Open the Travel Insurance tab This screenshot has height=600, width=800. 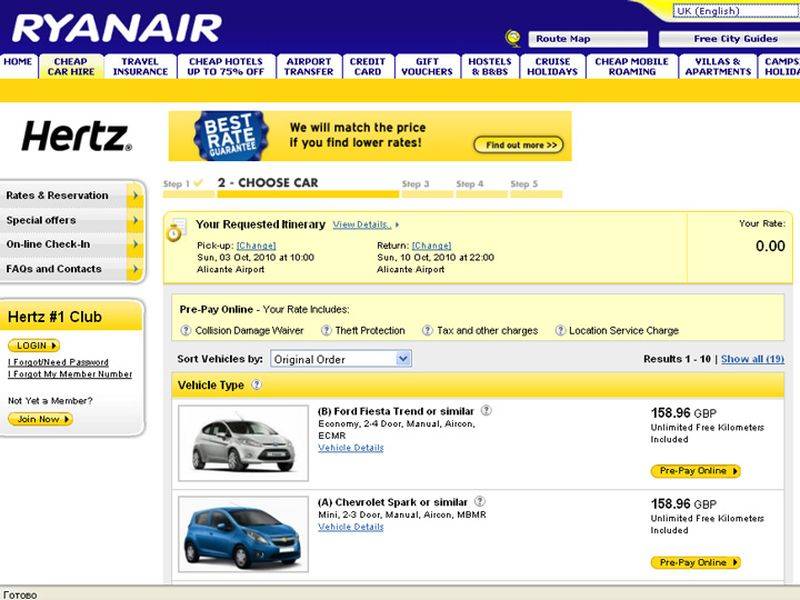(x=140, y=66)
